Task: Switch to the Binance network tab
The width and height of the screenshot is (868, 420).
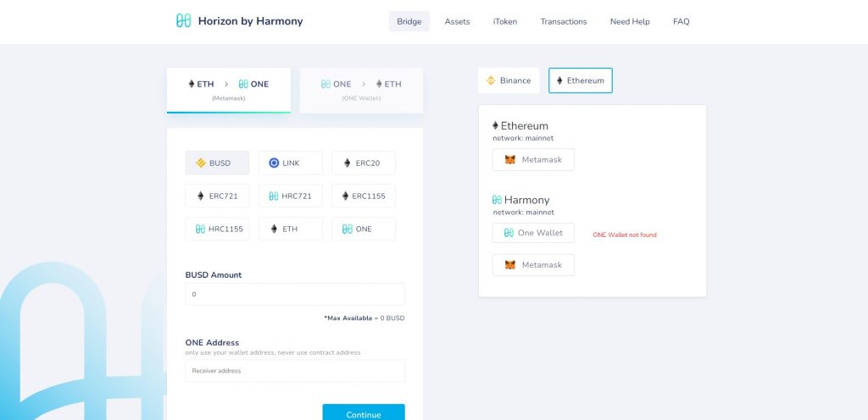Action: point(509,80)
